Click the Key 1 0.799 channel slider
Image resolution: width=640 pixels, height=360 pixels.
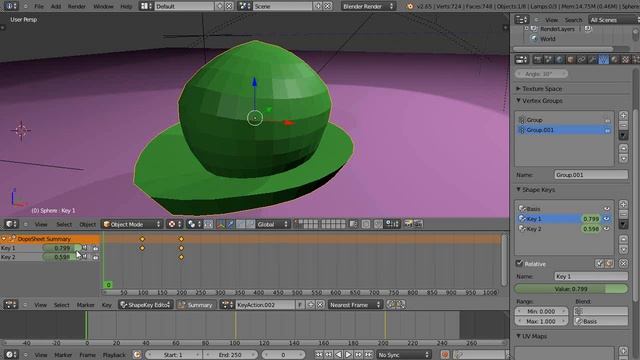(x=62, y=248)
